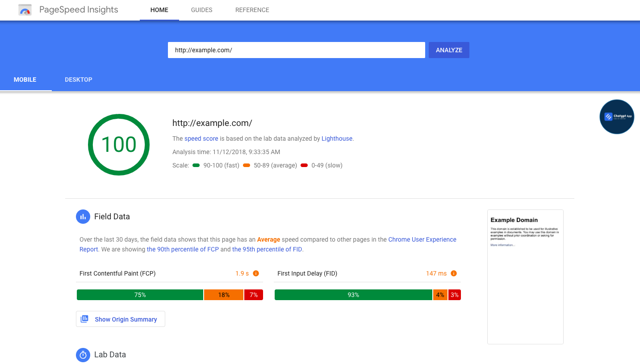Click First Input Delay (FID) label
Image resolution: width=640 pixels, height=364 pixels.
307,273
